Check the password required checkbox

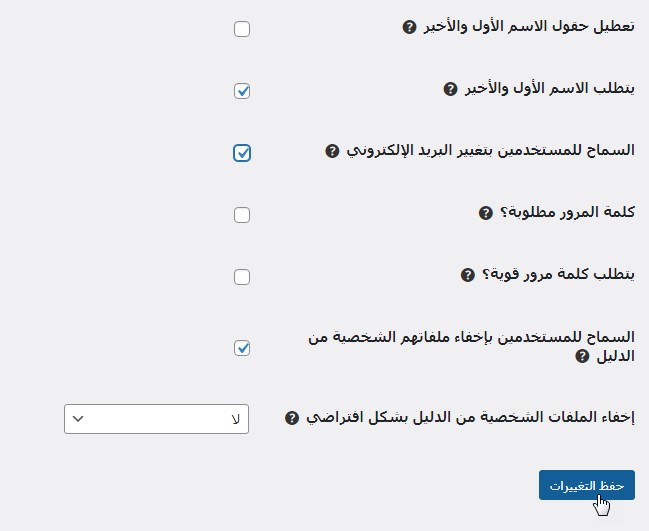[x=242, y=215]
